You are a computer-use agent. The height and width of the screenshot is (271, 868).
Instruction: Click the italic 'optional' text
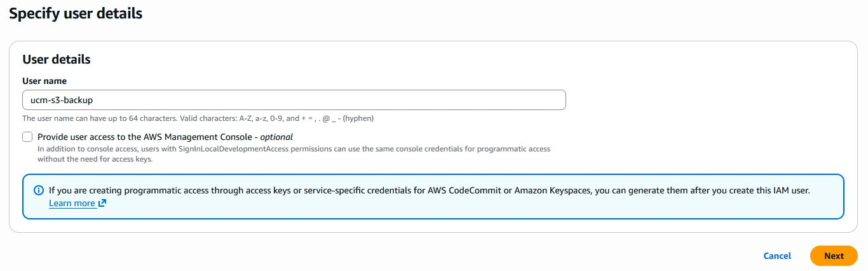coord(276,137)
